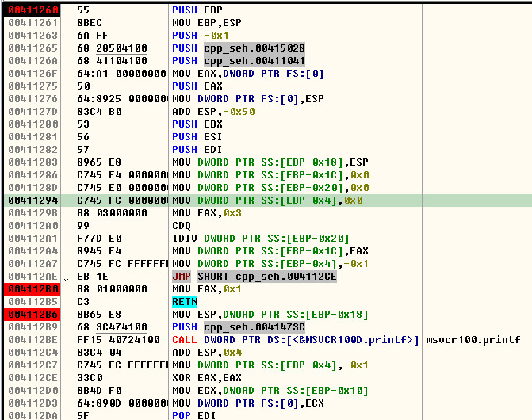Click JMP SHORT cpp_seh.004112CE instruction

pyautogui.click(x=255, y=277)
